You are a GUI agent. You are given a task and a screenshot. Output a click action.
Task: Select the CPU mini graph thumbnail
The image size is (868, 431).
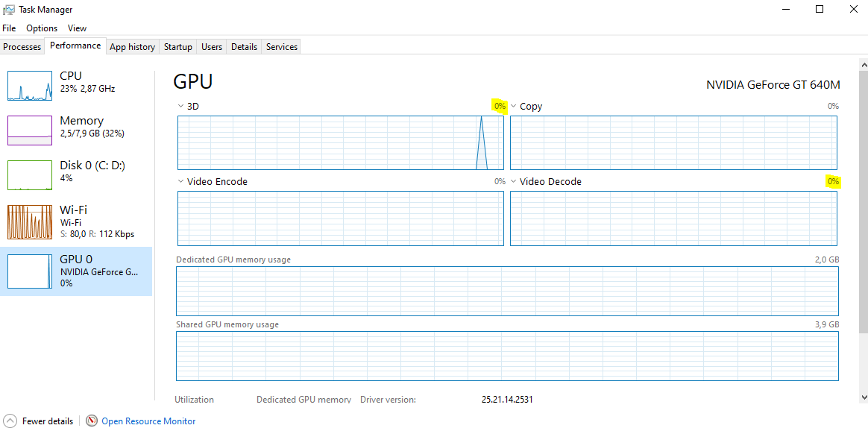(x=30, y=86)
